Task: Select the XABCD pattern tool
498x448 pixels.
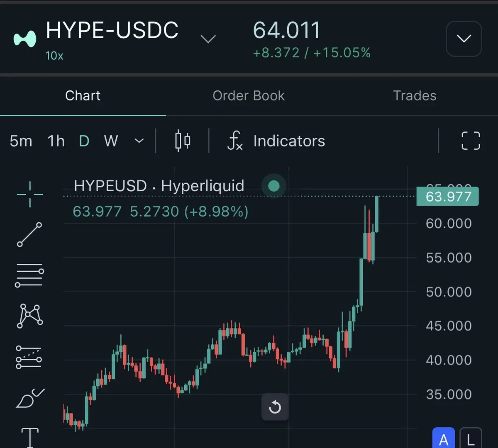Action: (30, 316)
